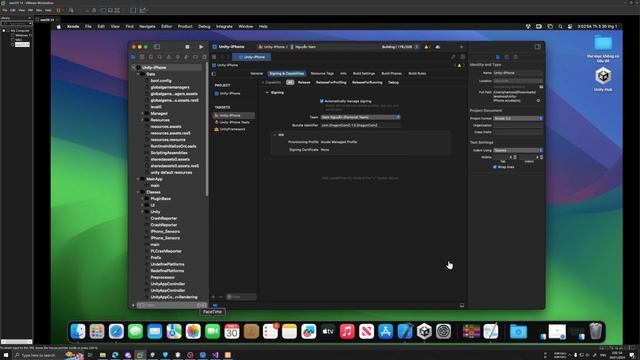Click the Organization field in inspector
This screenshot has height=360, width=640.
point(518,125)
